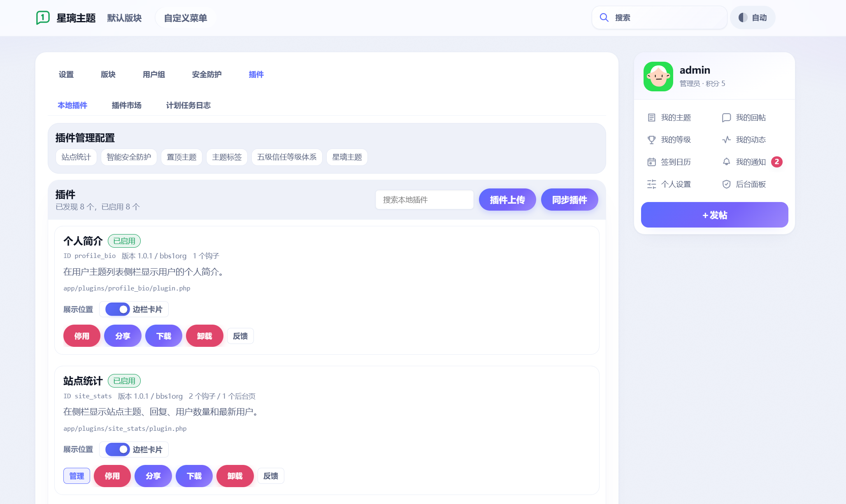Open 我的通知 bell icon
Image resolution: width=846 pixels, height=504 pixels.
tap(726, 162)
